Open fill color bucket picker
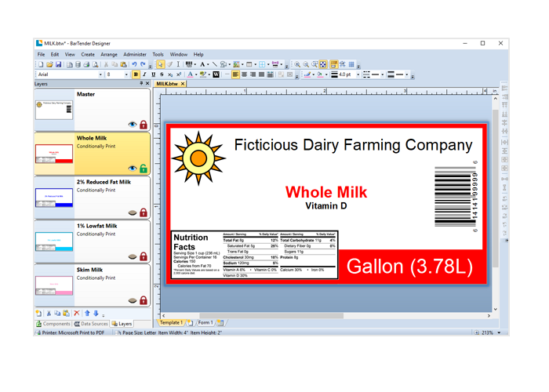 (x=320, y=74)
